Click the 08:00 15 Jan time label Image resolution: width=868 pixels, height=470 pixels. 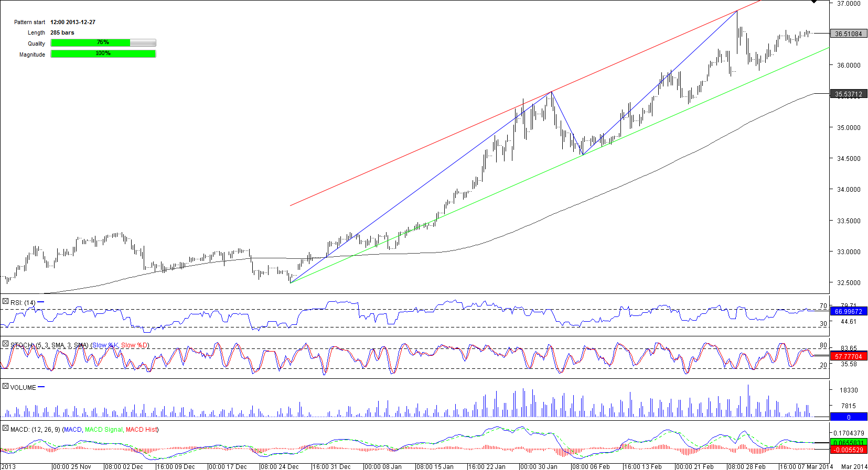pos(435,466)
